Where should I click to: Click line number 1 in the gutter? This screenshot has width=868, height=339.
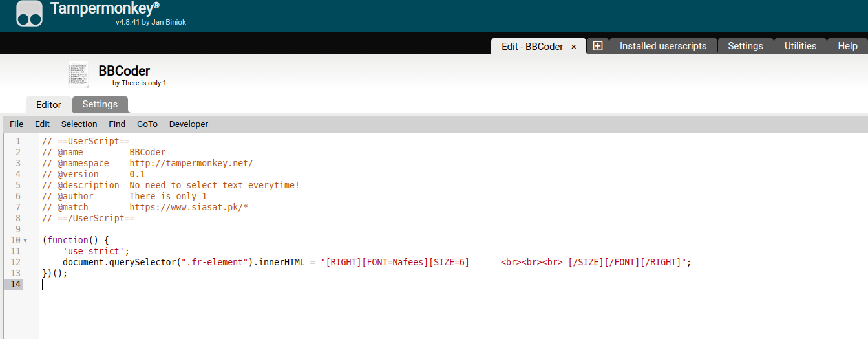point(18,141)
